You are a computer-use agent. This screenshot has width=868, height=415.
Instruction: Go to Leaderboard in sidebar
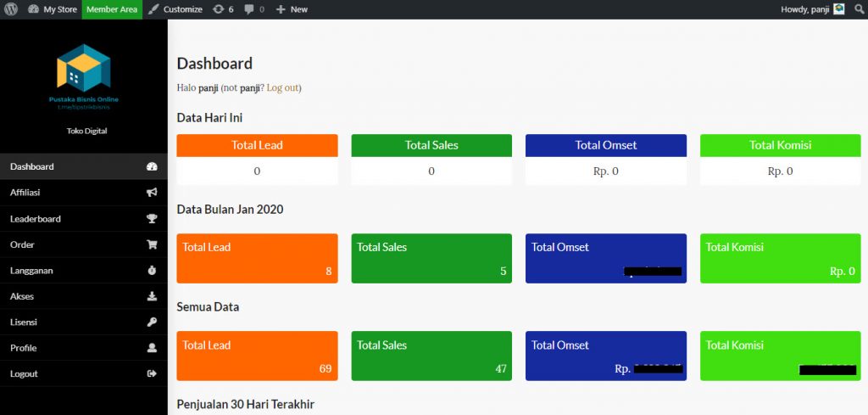(x=84, y=218)
